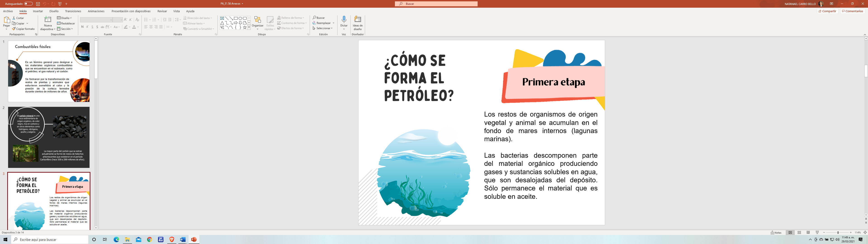This screenshot has height=244, width=868.
Task: Switch to Normal view button
Action: coord(790,232)
